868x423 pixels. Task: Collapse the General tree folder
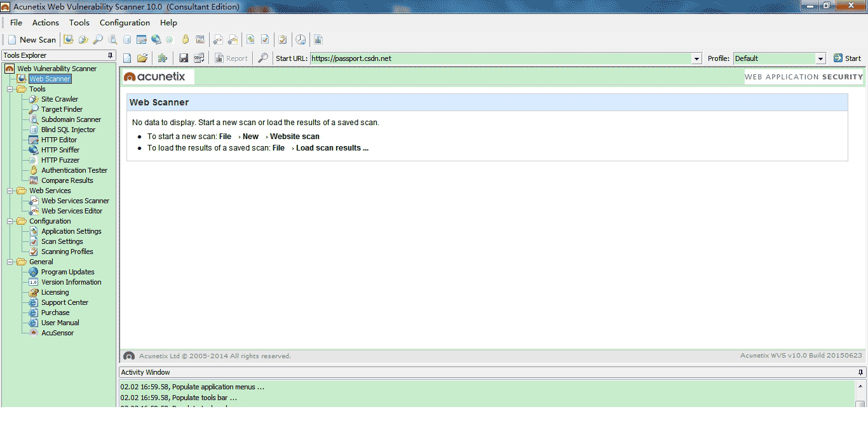[x=10, y=262]
